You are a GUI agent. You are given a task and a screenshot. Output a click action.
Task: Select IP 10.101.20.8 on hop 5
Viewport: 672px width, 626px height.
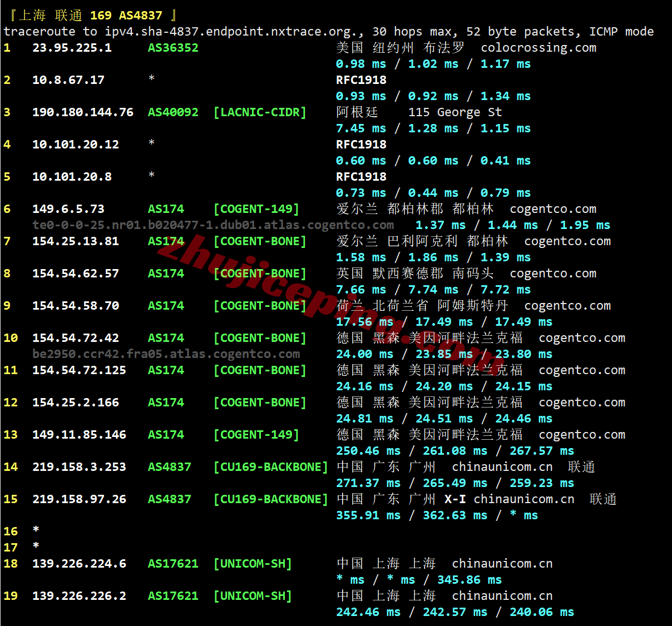72,177
